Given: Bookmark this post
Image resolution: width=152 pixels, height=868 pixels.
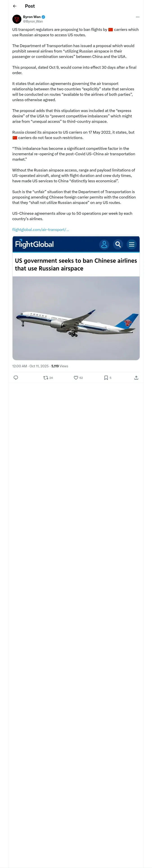Looking at the screenshot, I should point(106,378).
